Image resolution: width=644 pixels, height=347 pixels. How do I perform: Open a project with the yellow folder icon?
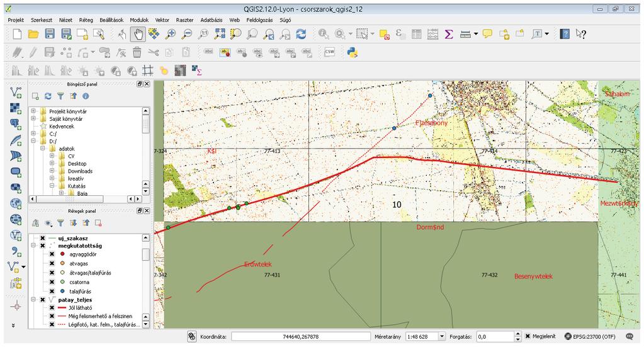(x=33, y=34)
